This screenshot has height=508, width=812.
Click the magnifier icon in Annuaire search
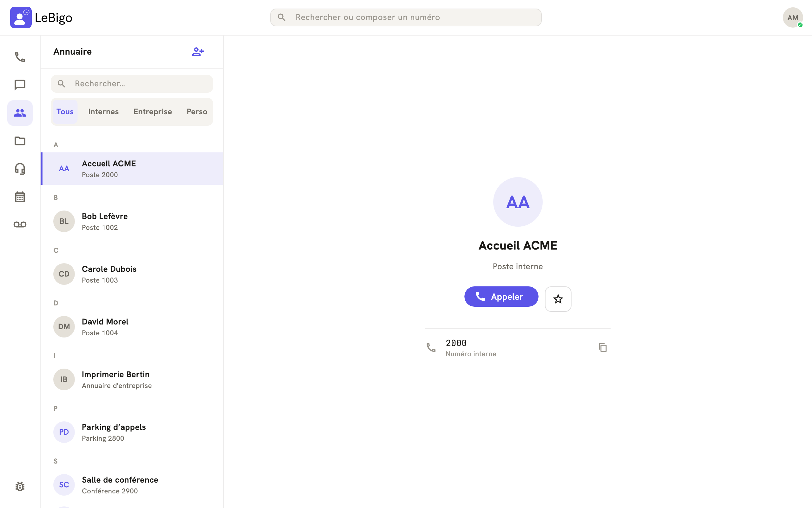tap(62, 84)
